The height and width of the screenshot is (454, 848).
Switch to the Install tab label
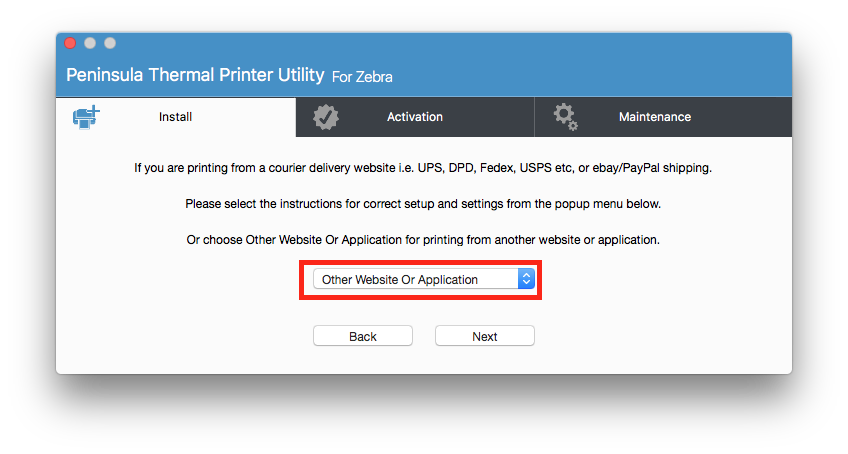tap(175, 117)
